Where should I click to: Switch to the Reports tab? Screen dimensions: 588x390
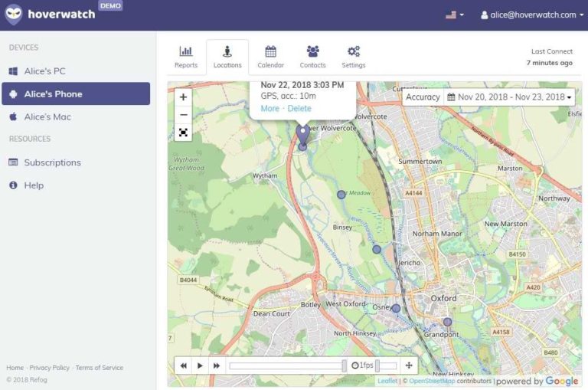186,57
